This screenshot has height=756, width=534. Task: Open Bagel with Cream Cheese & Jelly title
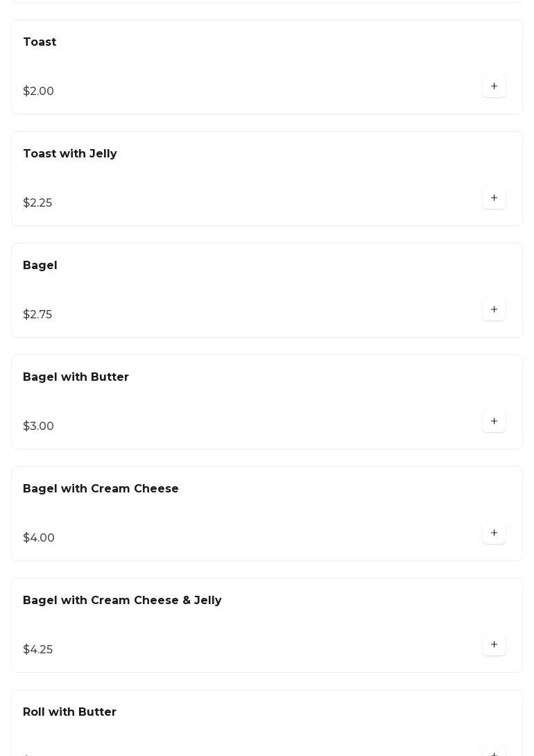(x=122, y=600)
